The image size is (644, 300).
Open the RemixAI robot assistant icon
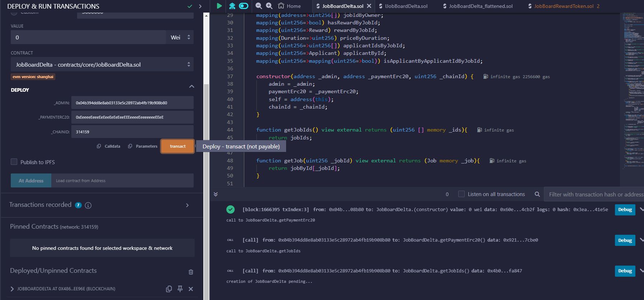[x=232, y=6]
